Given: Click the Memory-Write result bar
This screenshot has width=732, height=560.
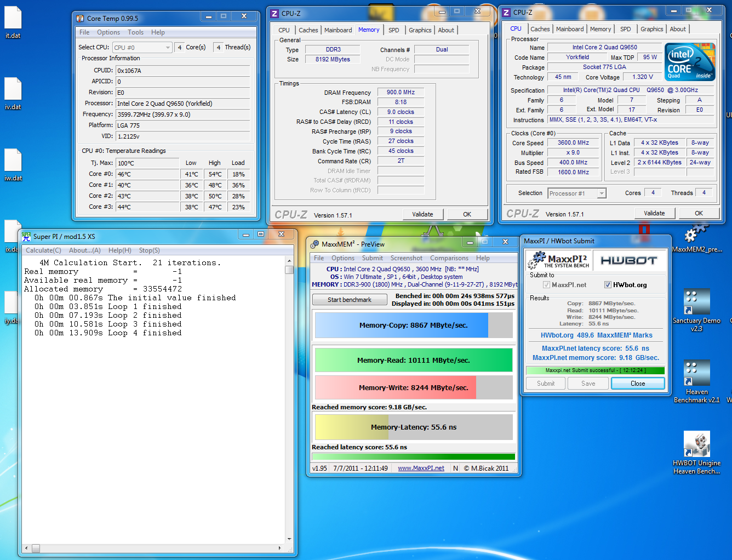Looking at the screenshot, I should [x=414, y=387].
